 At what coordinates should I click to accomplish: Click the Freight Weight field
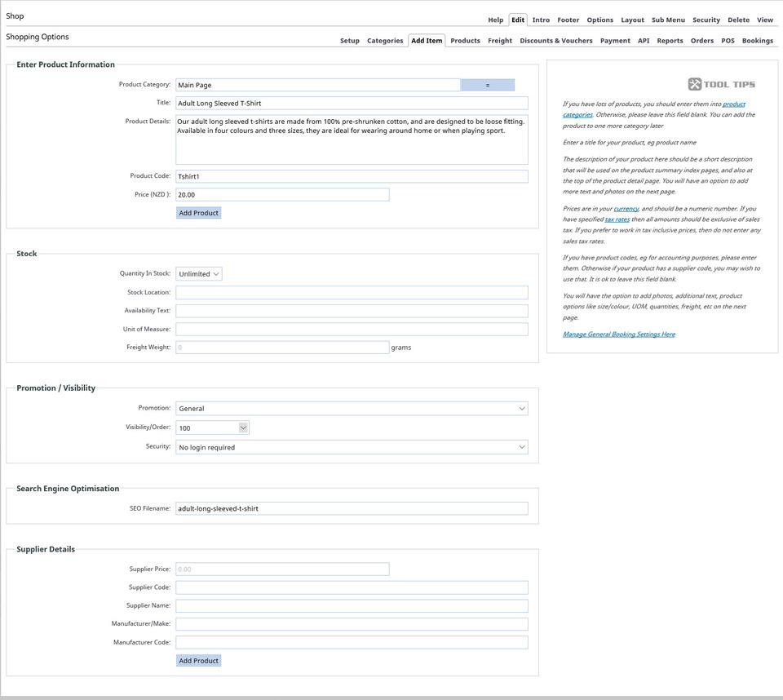[282, 348]
